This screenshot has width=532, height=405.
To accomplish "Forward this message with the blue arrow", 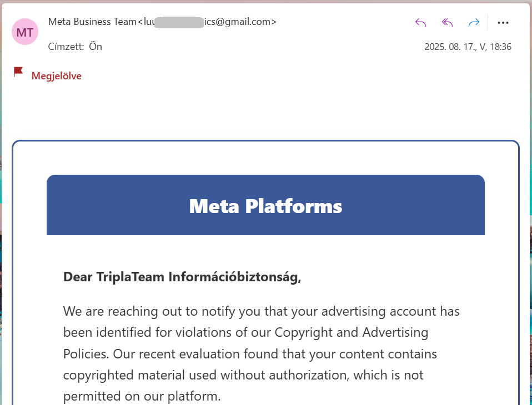I will click(474, 23).
